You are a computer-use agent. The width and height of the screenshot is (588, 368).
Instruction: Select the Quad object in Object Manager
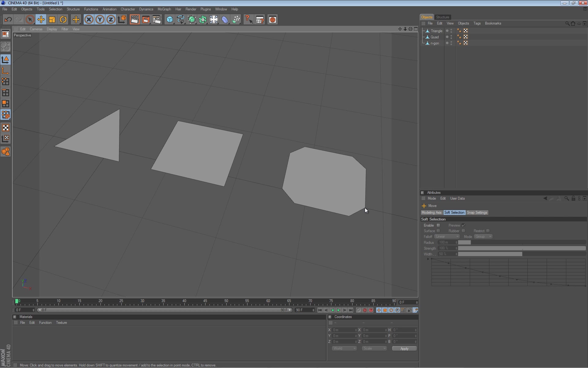[x=434, y=37]
